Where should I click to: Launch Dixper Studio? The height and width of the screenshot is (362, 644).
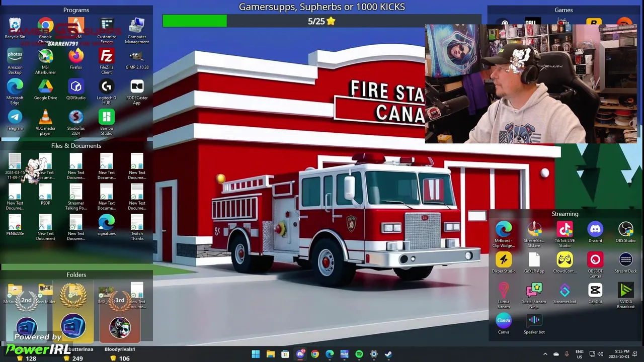coord(504,263)
